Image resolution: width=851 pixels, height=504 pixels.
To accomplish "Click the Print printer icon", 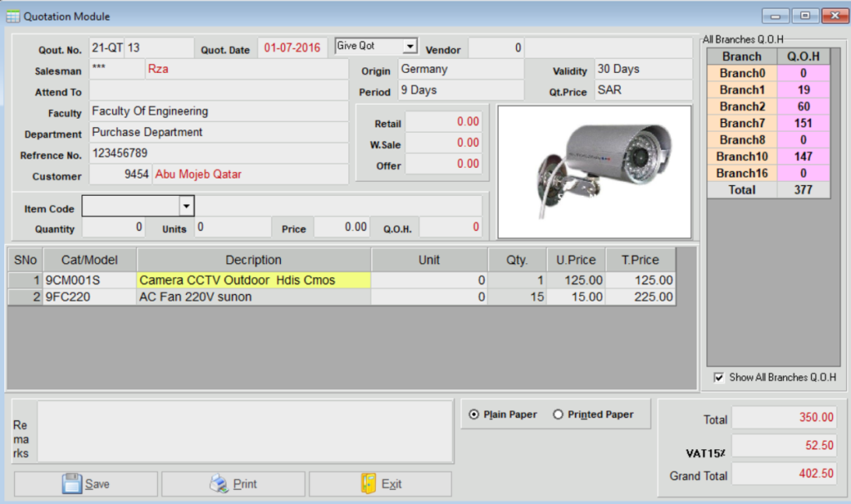I will pyautogui.click(x=219, y=483).
